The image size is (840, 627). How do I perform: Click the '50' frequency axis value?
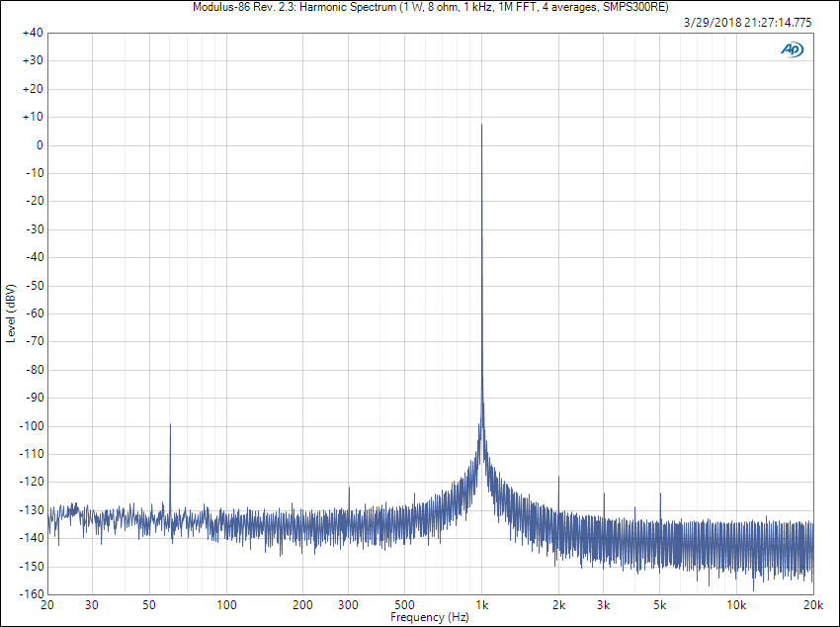tap(149, 605)
